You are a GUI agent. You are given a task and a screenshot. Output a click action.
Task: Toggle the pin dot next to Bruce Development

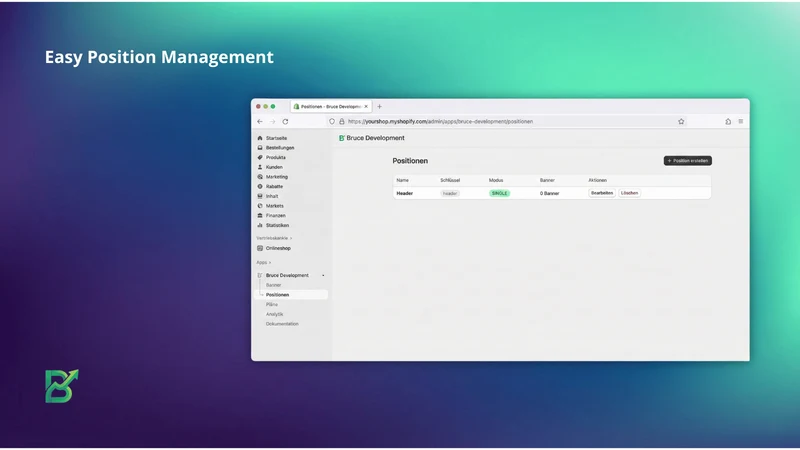(x=323, y=275)
